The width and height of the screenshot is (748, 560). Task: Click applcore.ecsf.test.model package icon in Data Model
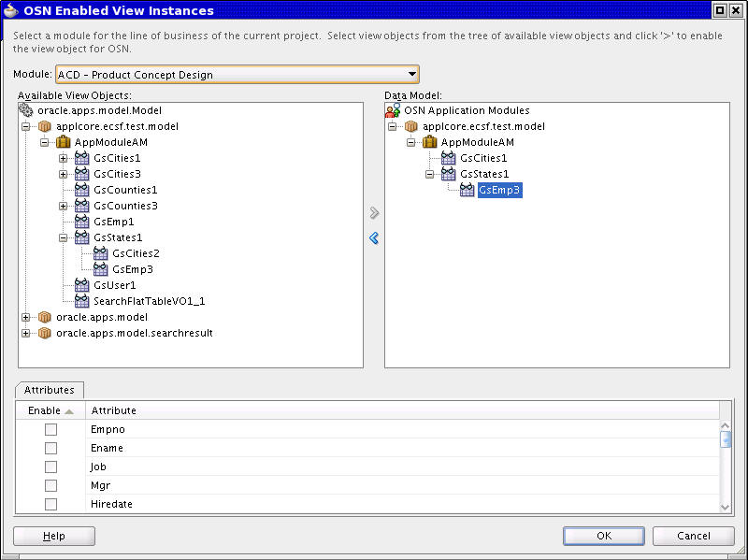(410, 126)
